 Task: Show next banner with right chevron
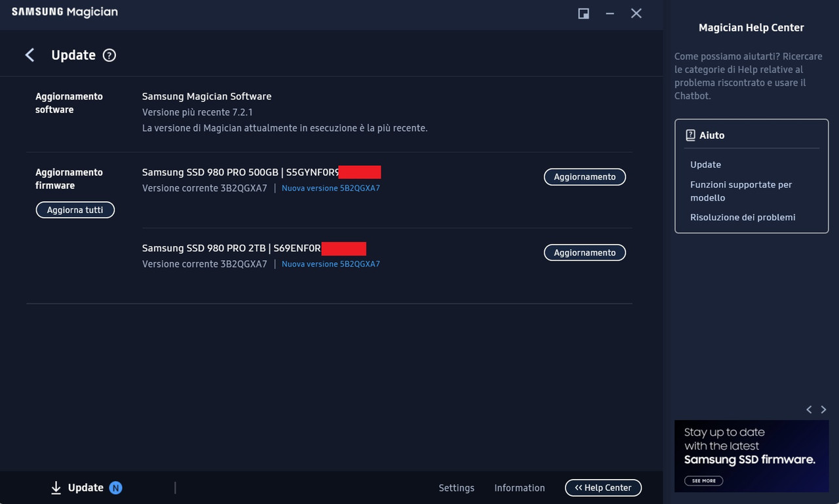pyautogui.click(x=824, y=410)
